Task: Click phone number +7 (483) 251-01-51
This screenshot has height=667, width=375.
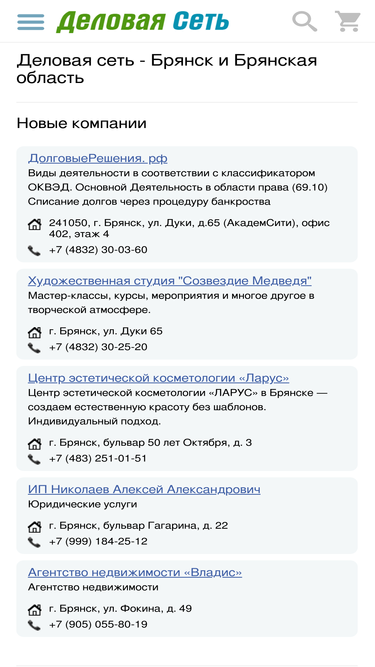Action: point(98,459)
